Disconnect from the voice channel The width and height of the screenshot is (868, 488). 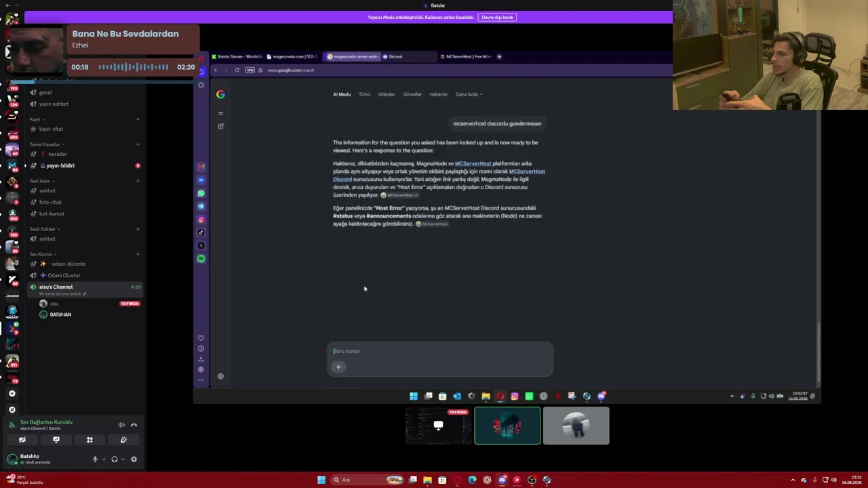134,425
